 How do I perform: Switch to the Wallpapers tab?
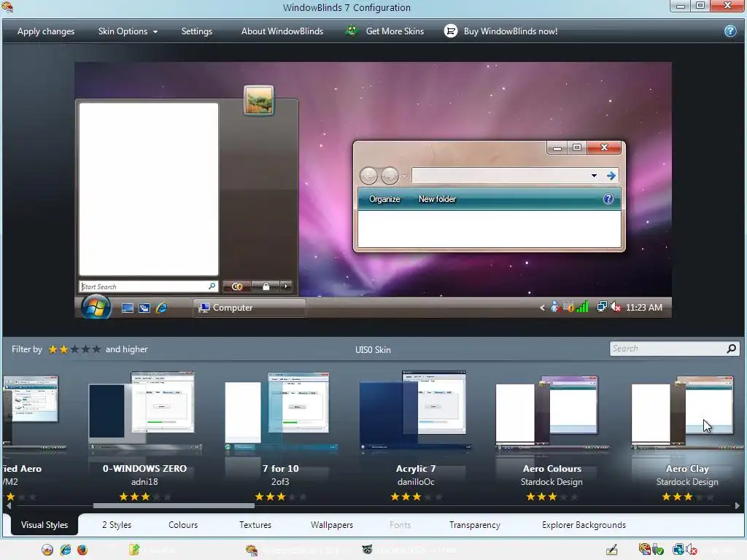click(332, 525)
